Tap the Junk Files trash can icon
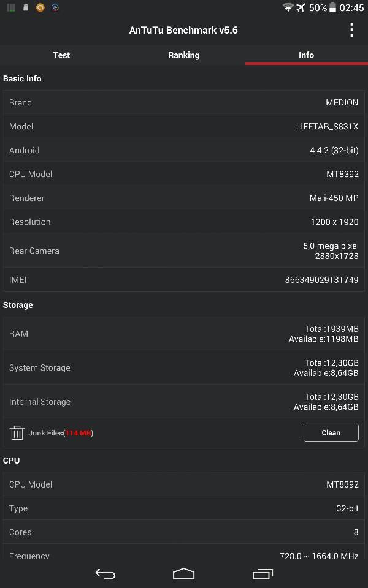The height and width of the screenshot is (588, 368). pyautogui.click(x=17, y=433)
